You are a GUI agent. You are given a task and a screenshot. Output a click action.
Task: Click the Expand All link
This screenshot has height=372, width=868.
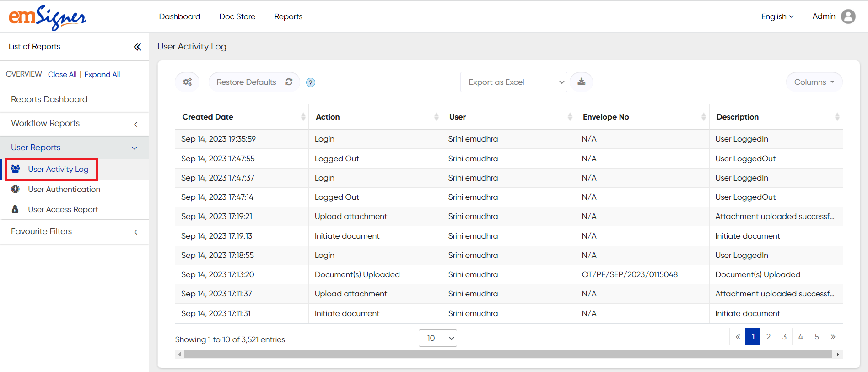[x=102, y=74]
